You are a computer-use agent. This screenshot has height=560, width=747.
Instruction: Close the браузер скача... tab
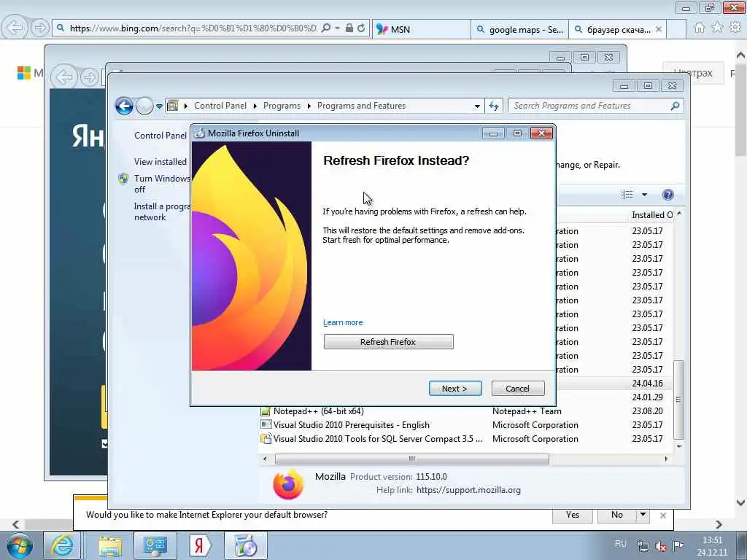click(659, 29)
